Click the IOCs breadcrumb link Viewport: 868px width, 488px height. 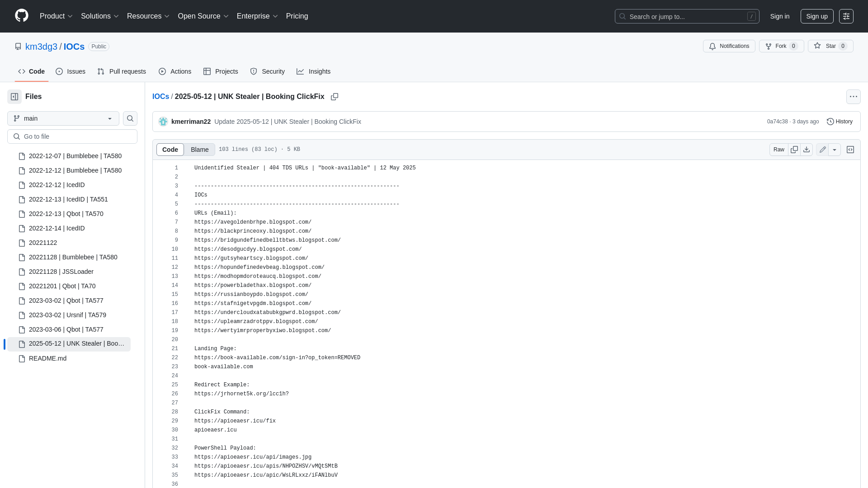[x=160, y=97]
